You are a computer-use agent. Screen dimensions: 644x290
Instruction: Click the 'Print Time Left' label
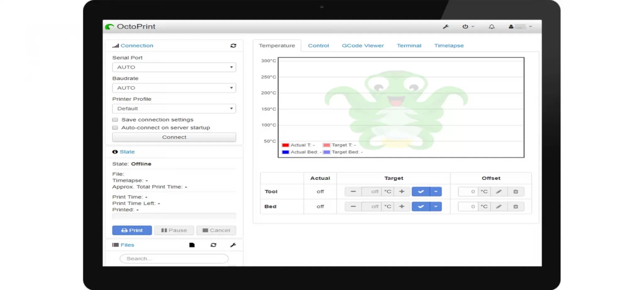click(134, 204)
